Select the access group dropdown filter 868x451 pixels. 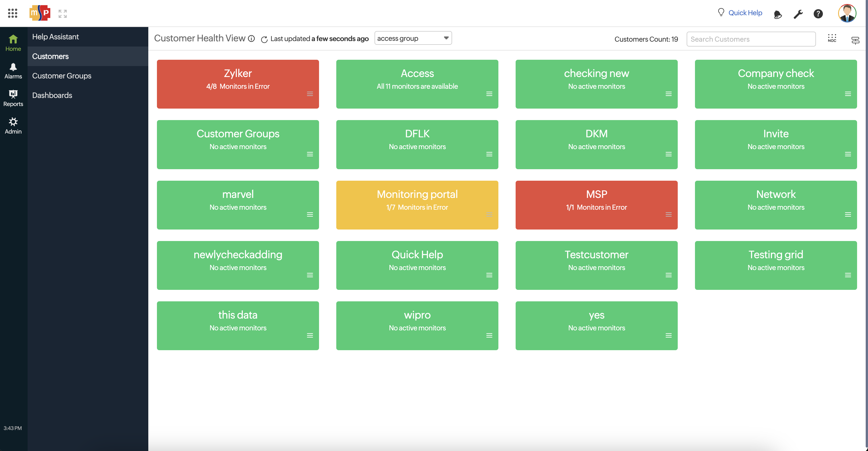(x=412, y=38)
